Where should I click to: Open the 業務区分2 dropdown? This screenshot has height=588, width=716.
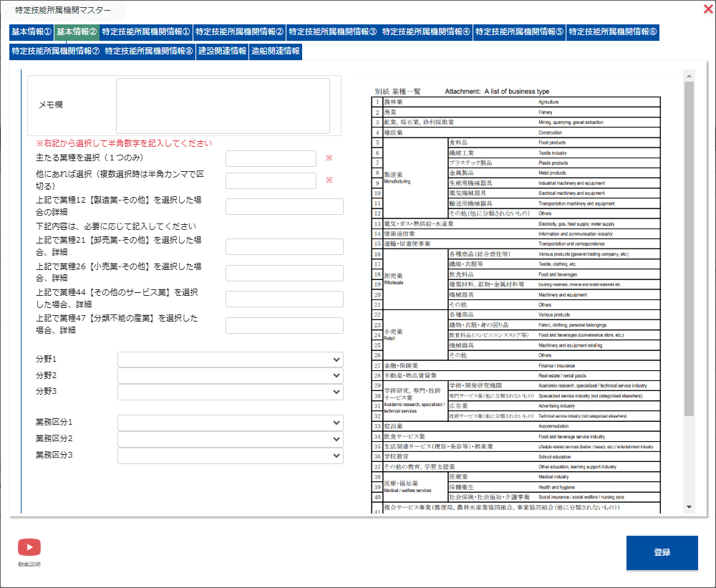pyautogui.click(x=231, y=439)
